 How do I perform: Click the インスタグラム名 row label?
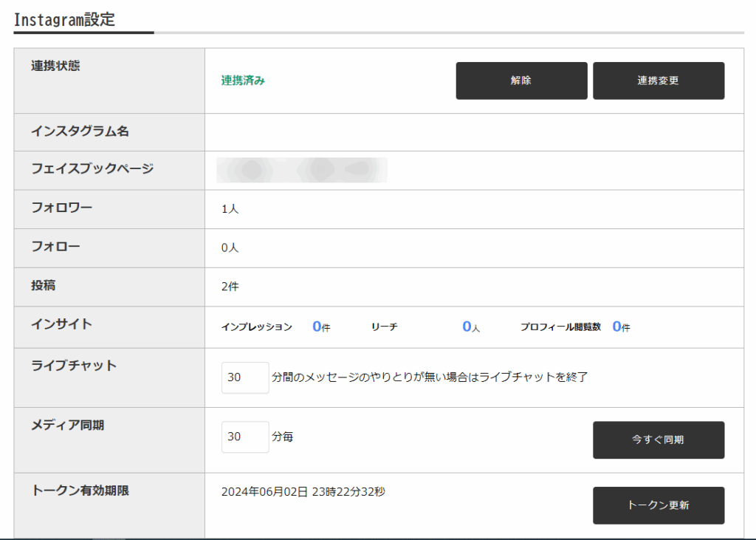click(80, 131)
